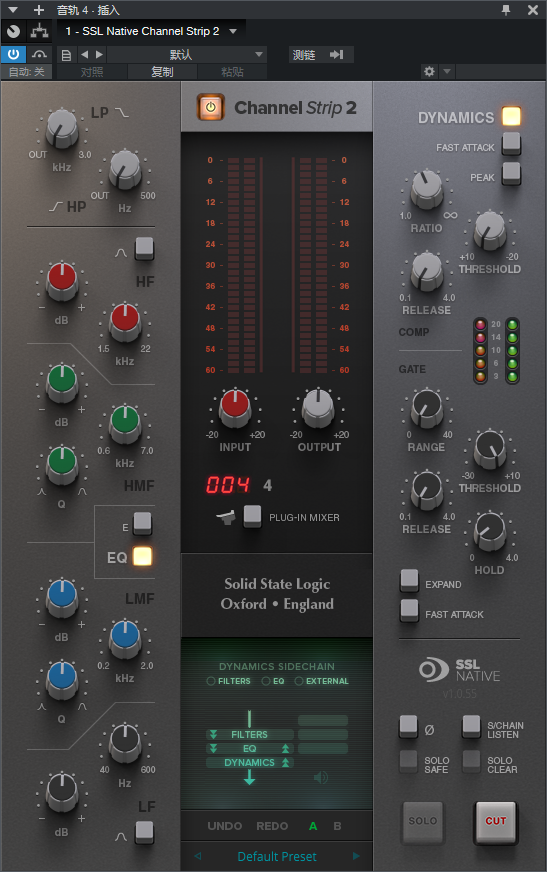Toggle the EQ E-type switch
547x872 pixels.
click(x=142, y=523)
